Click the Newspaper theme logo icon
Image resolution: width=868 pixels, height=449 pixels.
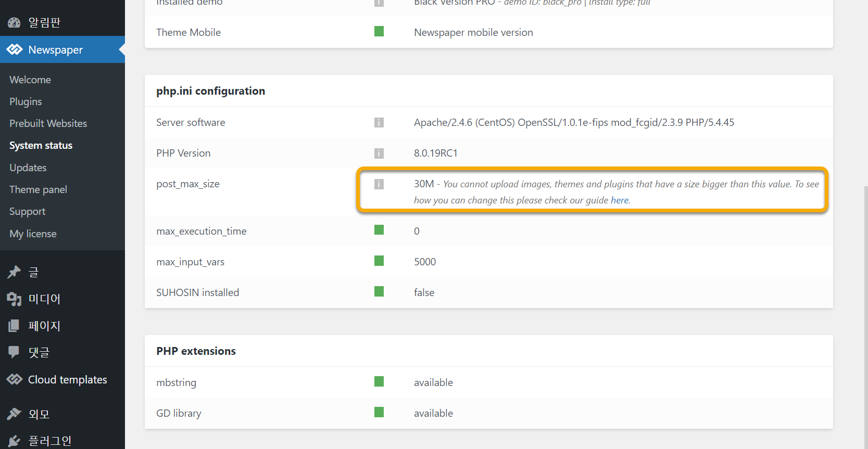point(15,49)
